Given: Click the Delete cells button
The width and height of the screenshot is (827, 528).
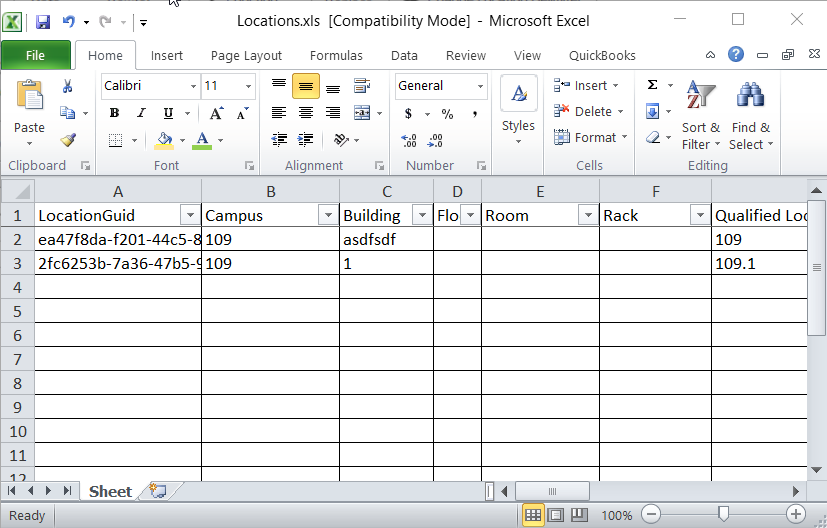Looking at the screenshot, I should pos(589,111).
